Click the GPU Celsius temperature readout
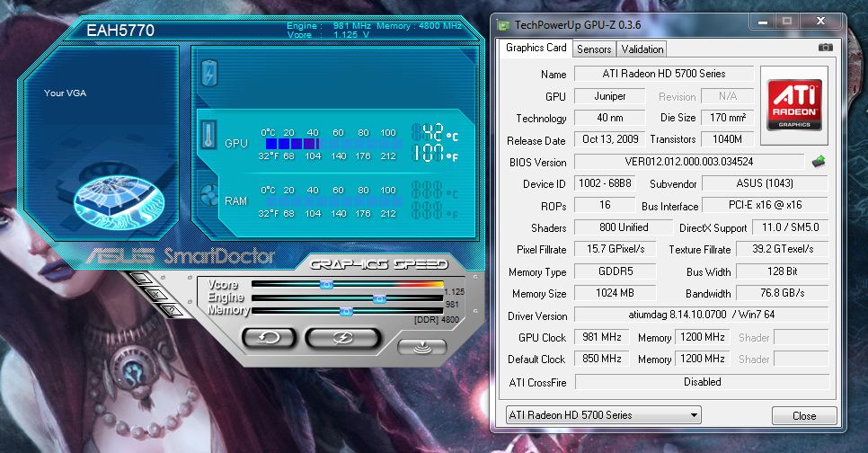Image resolution: width=868 pixels, height=453 pixels. click(435, 133)
